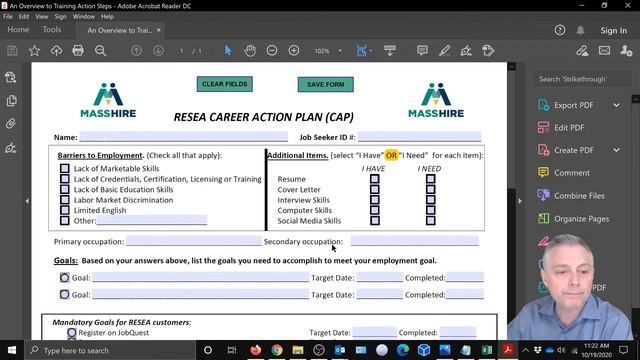The height and width of the screenshot is (360, 640).
Task: Open File Explorer from the taskbar
Action: pos(298,350)
